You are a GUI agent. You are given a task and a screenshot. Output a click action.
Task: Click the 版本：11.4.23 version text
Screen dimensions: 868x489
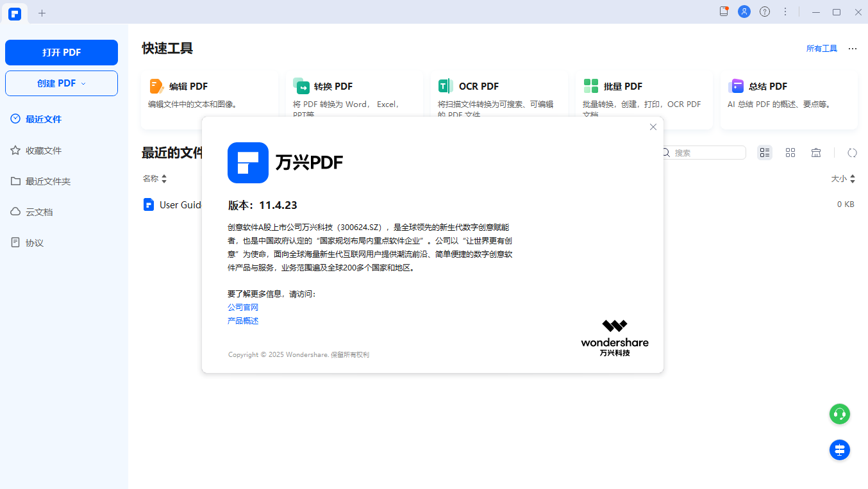coord(263,205)
